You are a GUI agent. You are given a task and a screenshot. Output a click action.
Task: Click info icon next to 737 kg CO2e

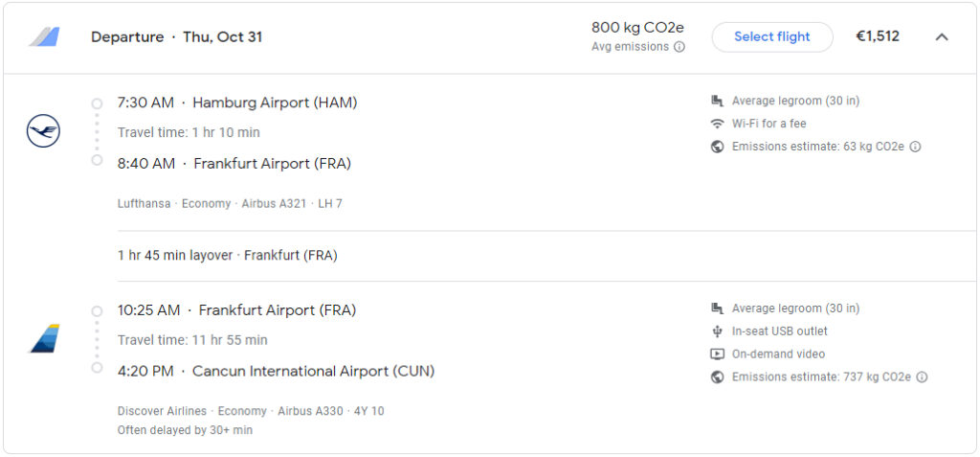(x=922, y=377)
